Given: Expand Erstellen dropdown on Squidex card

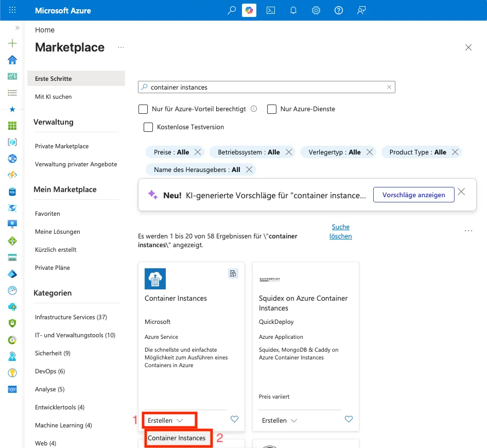Looking at the screenshot, I should click(x=280, y=420).
